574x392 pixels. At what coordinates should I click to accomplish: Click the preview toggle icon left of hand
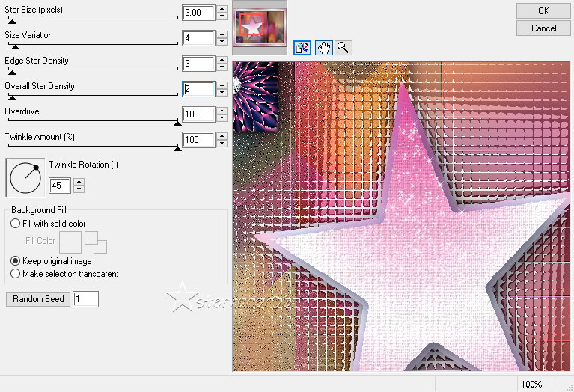point(303,47)
